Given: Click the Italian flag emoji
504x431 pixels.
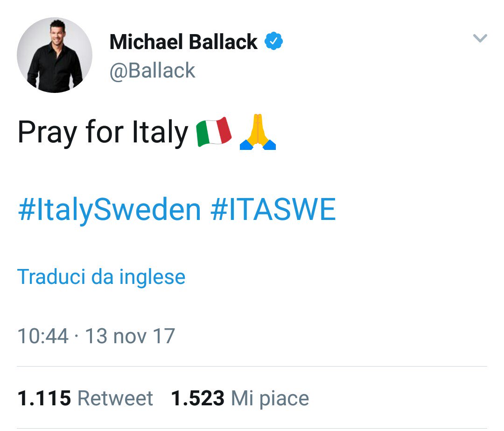Looking at the screenshot, I should coord(214,132).
